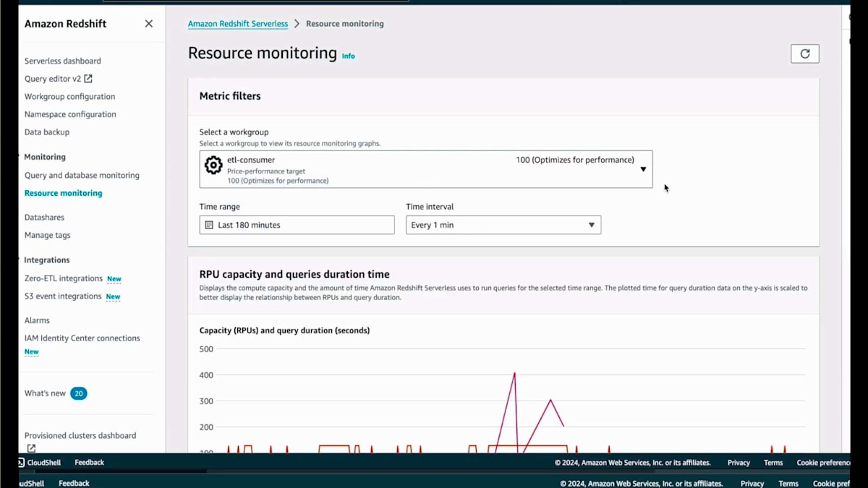Image resolution: width=868 pixels, height=488 pixels.
Task: Click RPU capacity and queries duration time heading
Action: (294, 275)
